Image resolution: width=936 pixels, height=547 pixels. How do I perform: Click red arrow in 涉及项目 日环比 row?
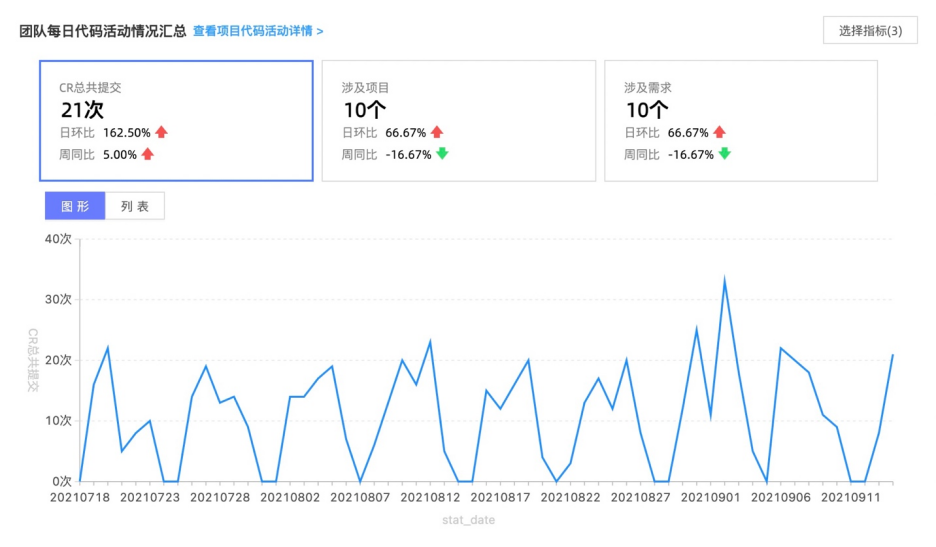pos(437,132)
